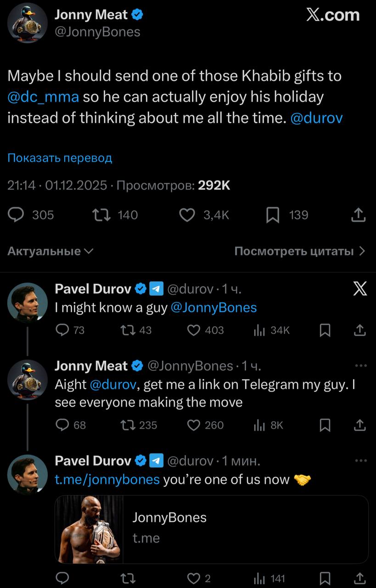Screen dimensions: 376x588
Task: Click Показать перевод to translate post
Action: (60, 158)
